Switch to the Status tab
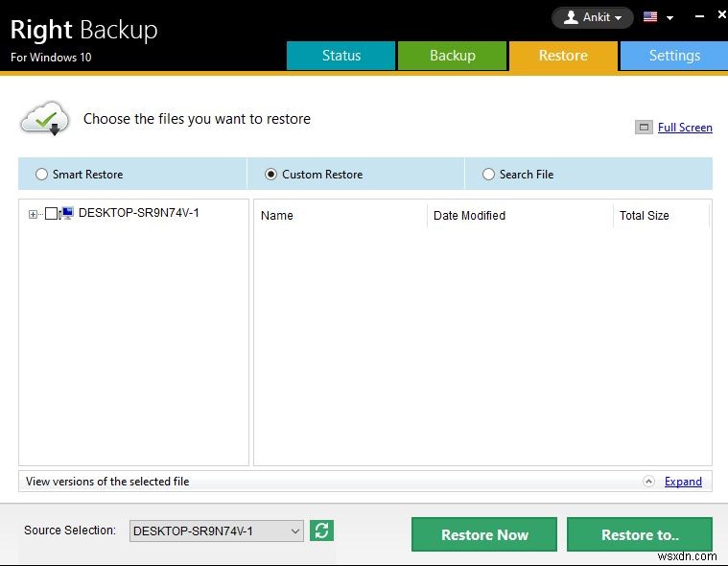728x566 pixels. pos(341,56)
